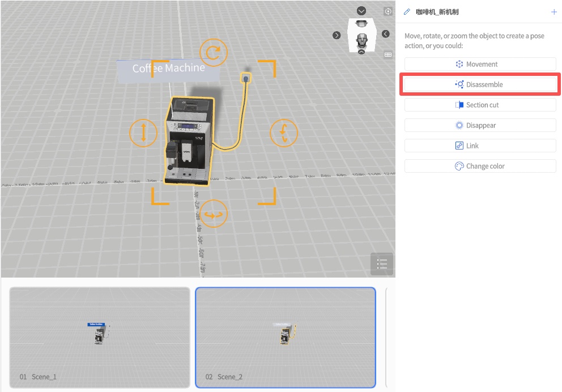
Task: Click the Disassemble button
Action: 480,84
